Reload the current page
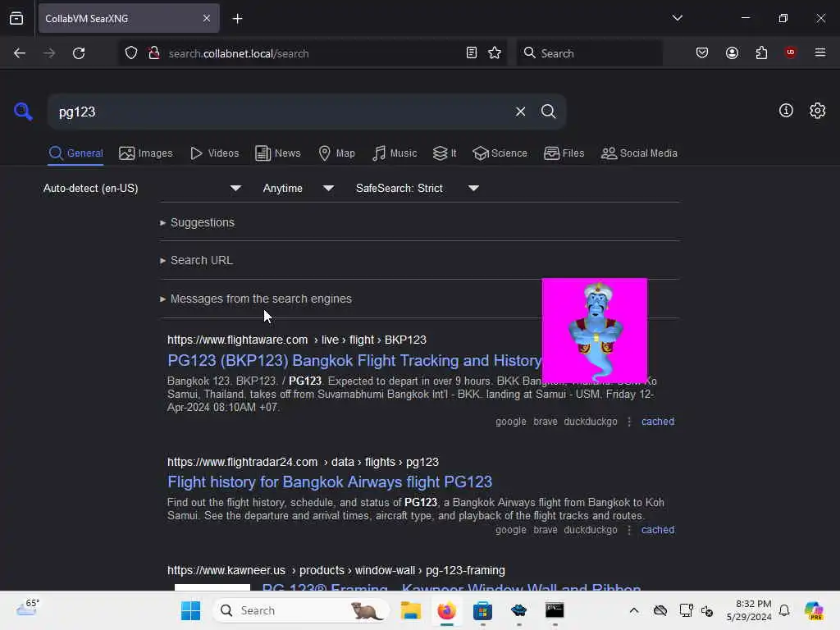 (79, 53)
